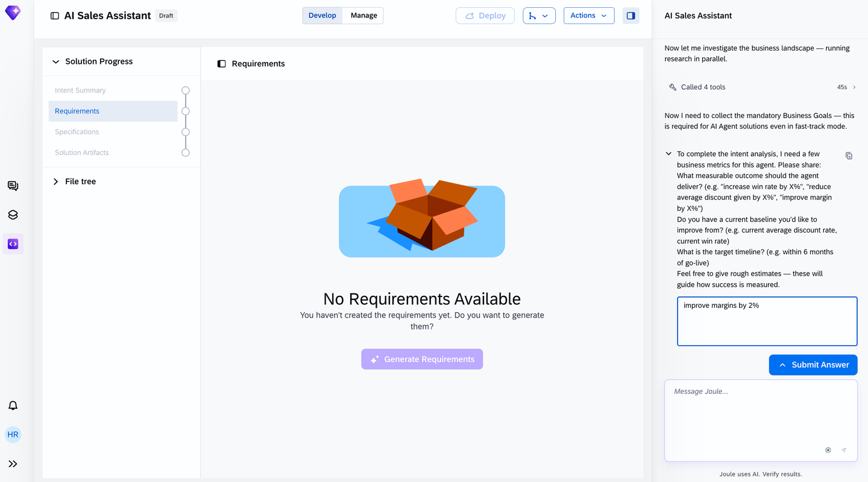The width and height of the screenshot is (868, 482).
Task: Click Submit Answer
Action: click(813, 365)
